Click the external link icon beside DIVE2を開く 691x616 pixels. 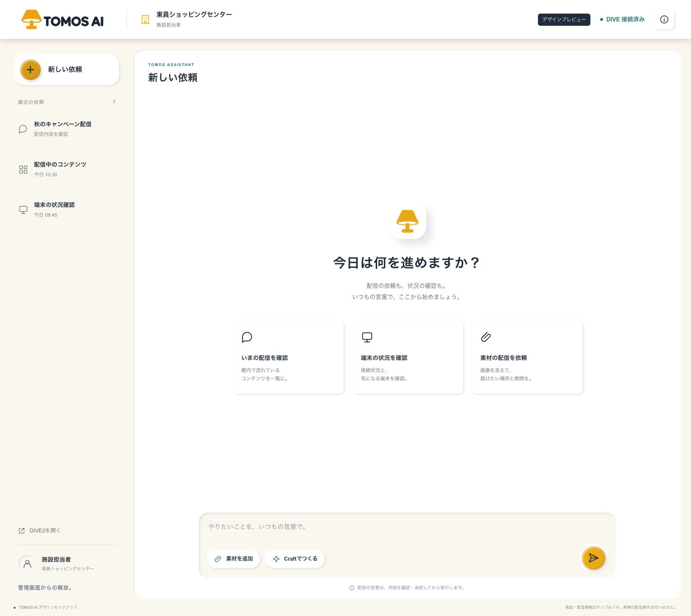pos(21,530)
